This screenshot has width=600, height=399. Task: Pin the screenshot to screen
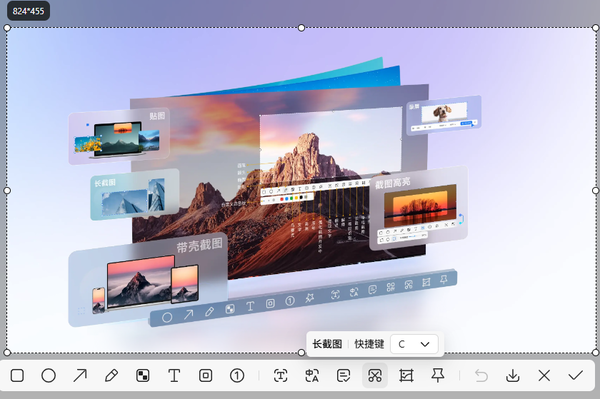(x=438, y=376)
